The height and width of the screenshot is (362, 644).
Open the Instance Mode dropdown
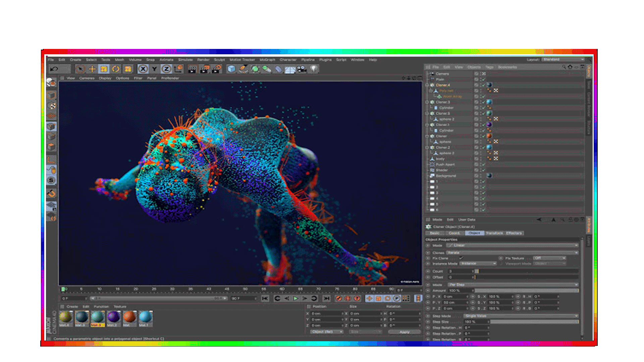point(479,264)
